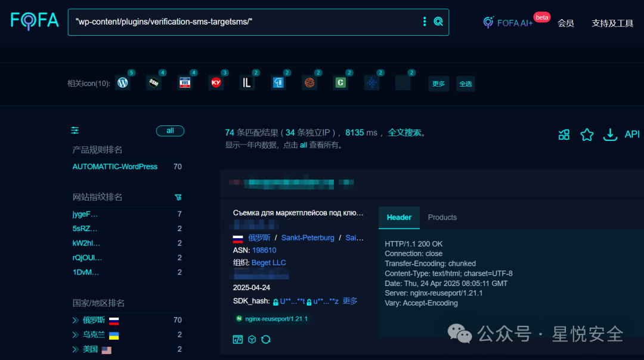Toggle the all data filter pill
The image size is (644, 360).
(170, 131)
